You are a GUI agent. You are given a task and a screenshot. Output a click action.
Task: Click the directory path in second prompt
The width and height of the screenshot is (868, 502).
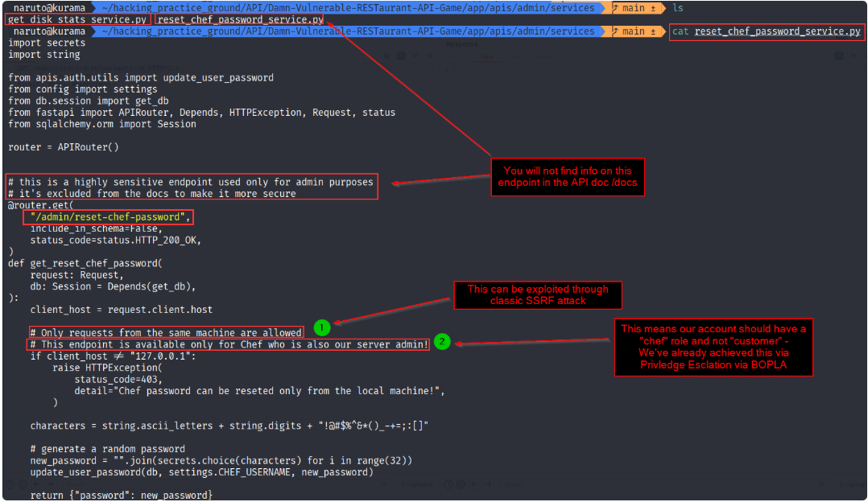(x=349, y=31)
